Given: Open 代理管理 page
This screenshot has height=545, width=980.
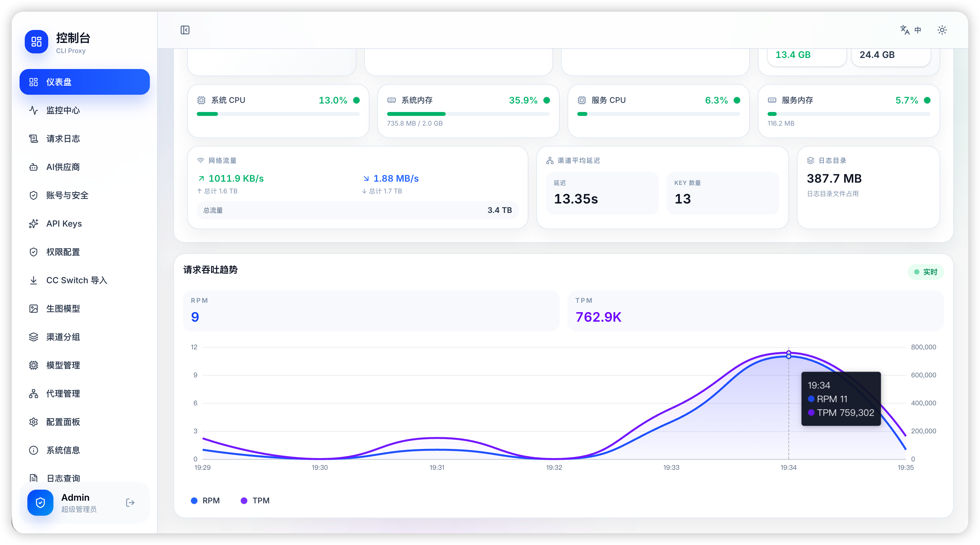Looking at the screenshot, I should point(84,393).
